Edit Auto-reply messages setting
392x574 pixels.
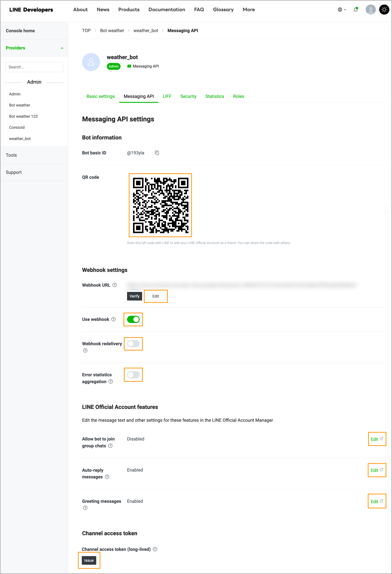click(x=377, y=470)
